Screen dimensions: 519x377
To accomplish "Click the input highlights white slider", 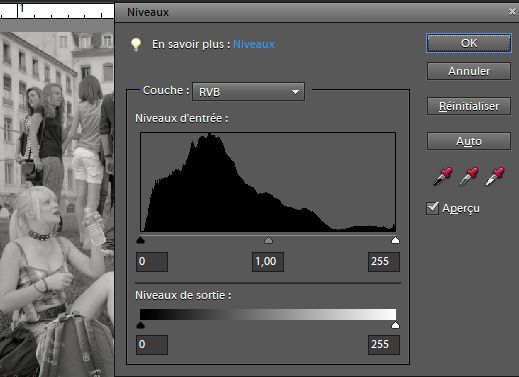I will 395,240.
